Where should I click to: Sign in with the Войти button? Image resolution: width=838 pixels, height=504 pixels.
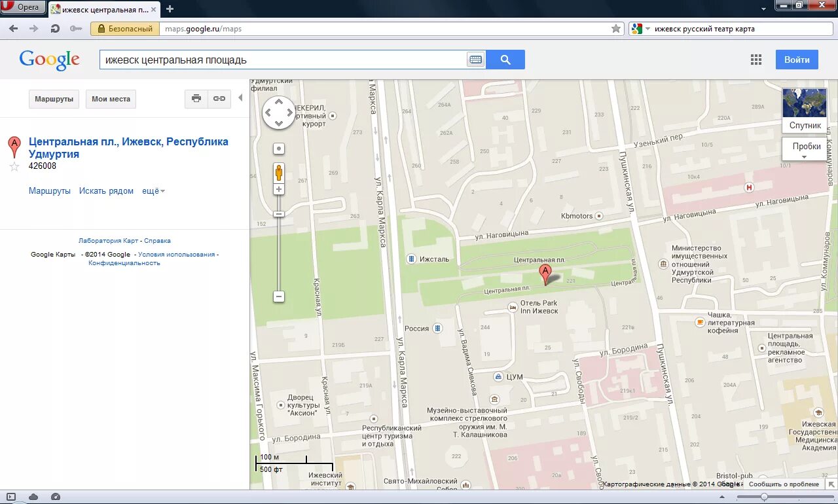[797, 60]
